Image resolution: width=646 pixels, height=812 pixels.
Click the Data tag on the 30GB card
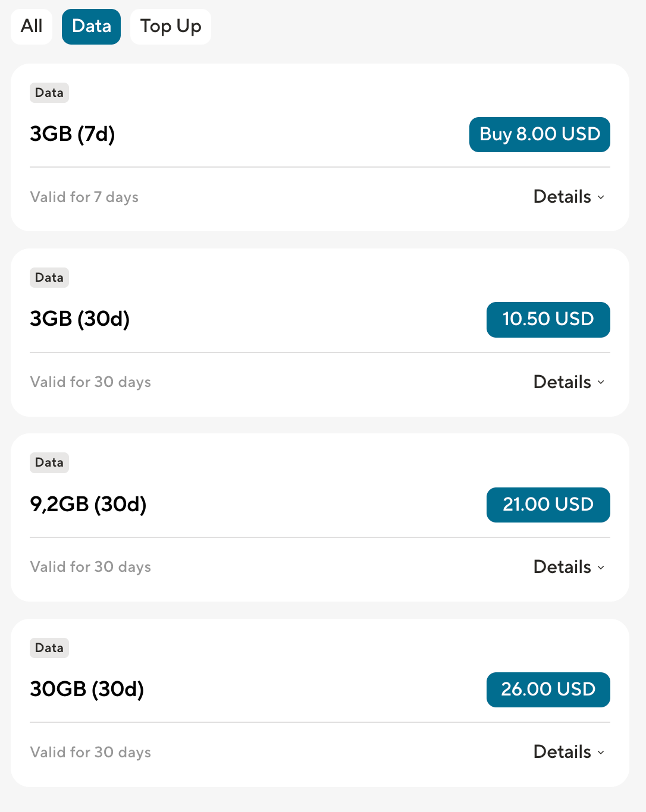(x=49, y=648)
